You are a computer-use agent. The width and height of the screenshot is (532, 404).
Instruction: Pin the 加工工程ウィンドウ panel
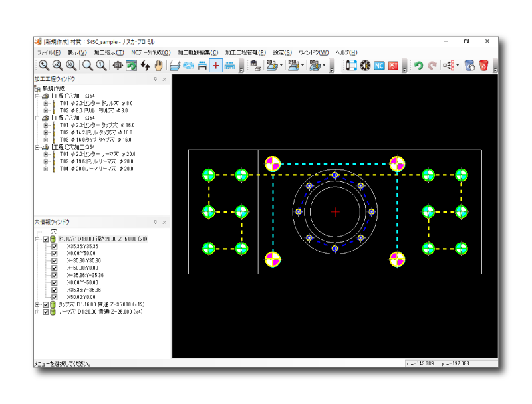click(156, 79)
